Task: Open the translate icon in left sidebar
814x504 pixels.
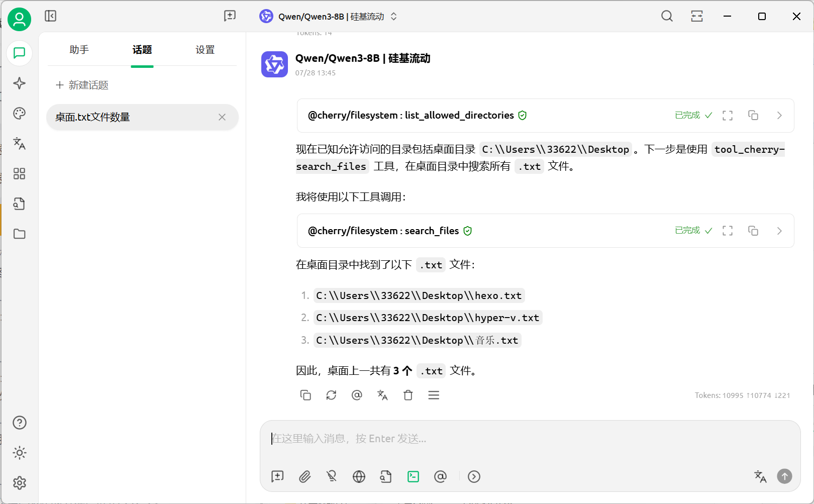Action: [x=19, y=144]
